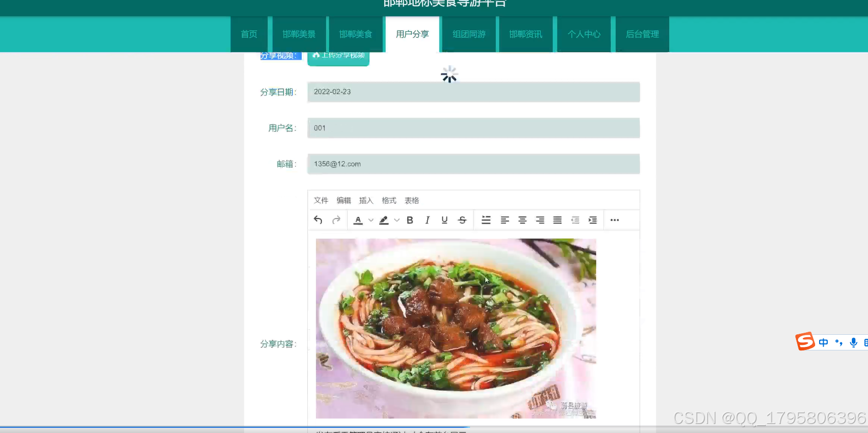This screenshot has height=433, width=868.
Task: Toggle bold formatting
Action: [x=410, y=220]
